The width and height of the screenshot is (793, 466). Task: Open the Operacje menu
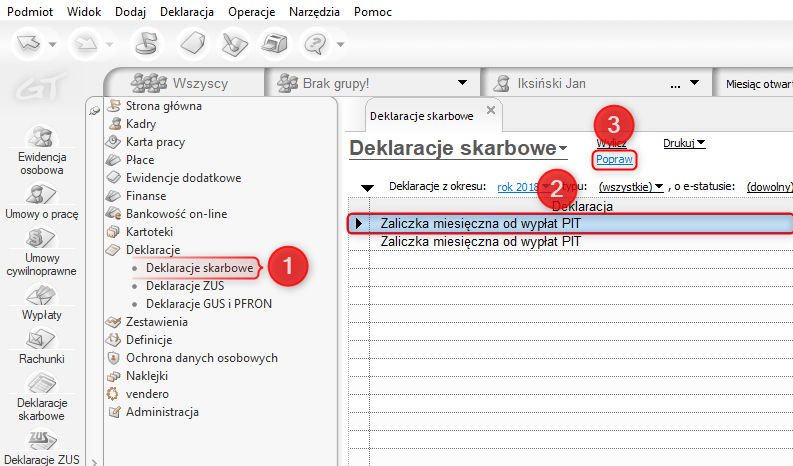pos(251,12)
